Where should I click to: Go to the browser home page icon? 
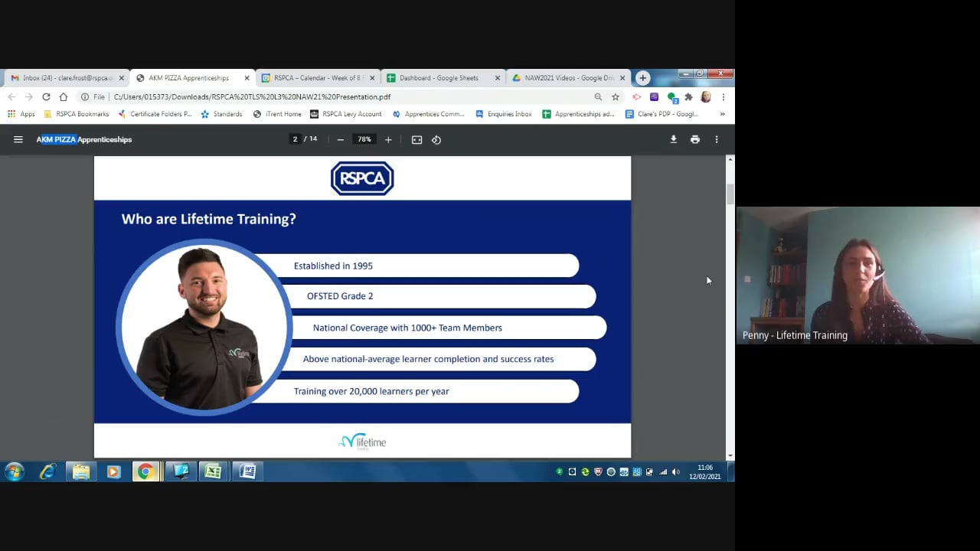tap(64, 97)
